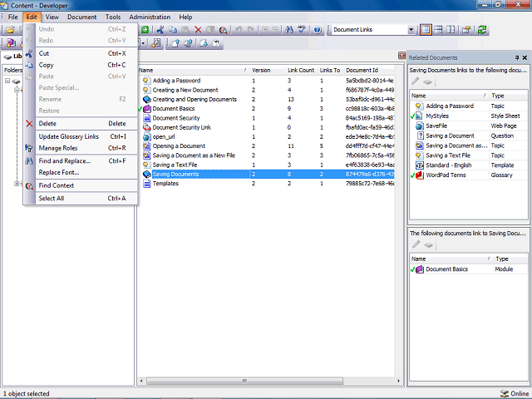Choose Replace Font from the Edit menu
This screenshot has height=399, width=532.
(x=81, y=172)
